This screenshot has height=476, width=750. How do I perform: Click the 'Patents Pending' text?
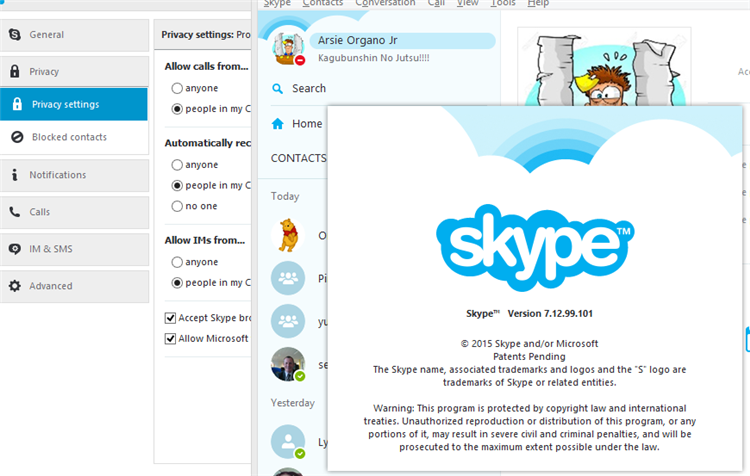529,356
